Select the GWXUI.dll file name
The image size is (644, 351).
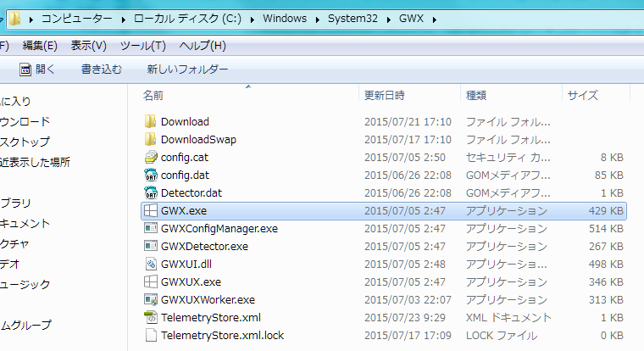(186, 264)
